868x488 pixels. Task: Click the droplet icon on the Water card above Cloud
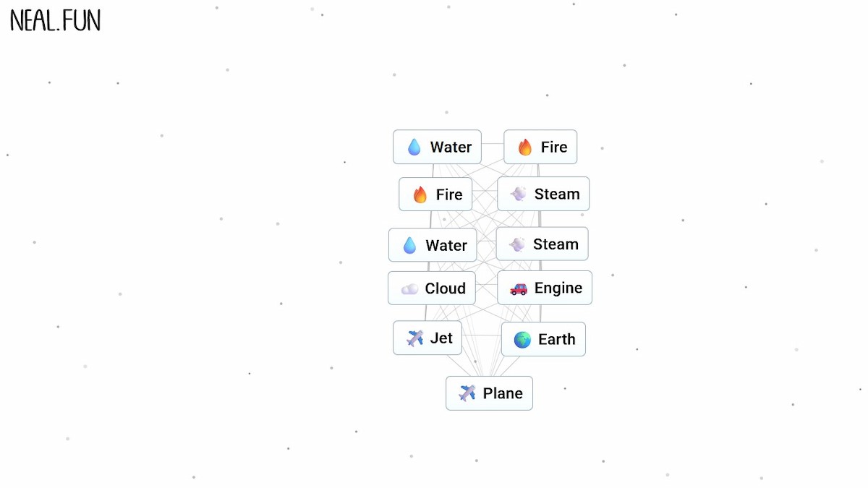pyautogui.click(x=409, y=246)
